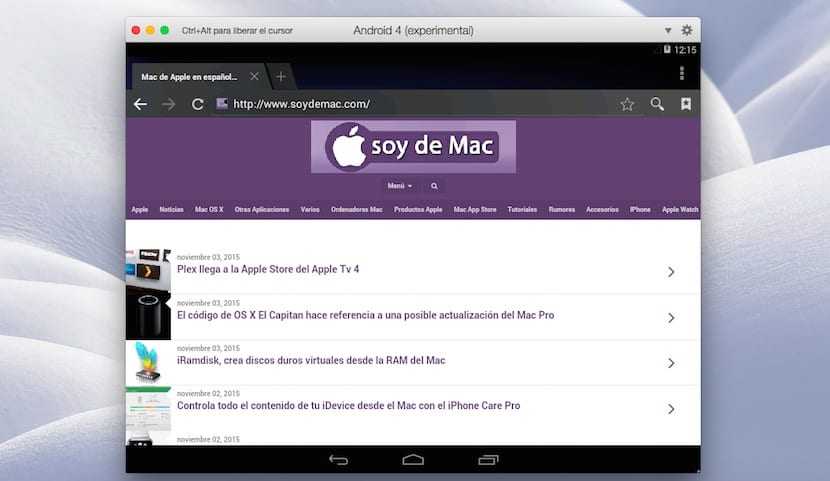
Task: Open search with magnifier icon in toolbar
Action: (657, 104)
